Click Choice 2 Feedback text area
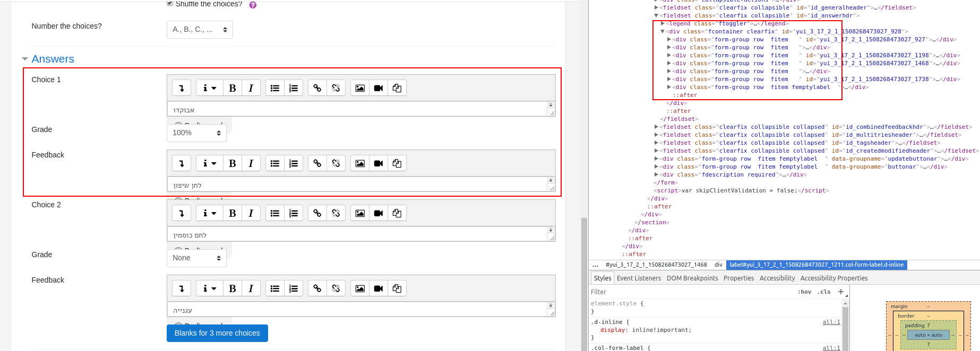 click(357, 310)
